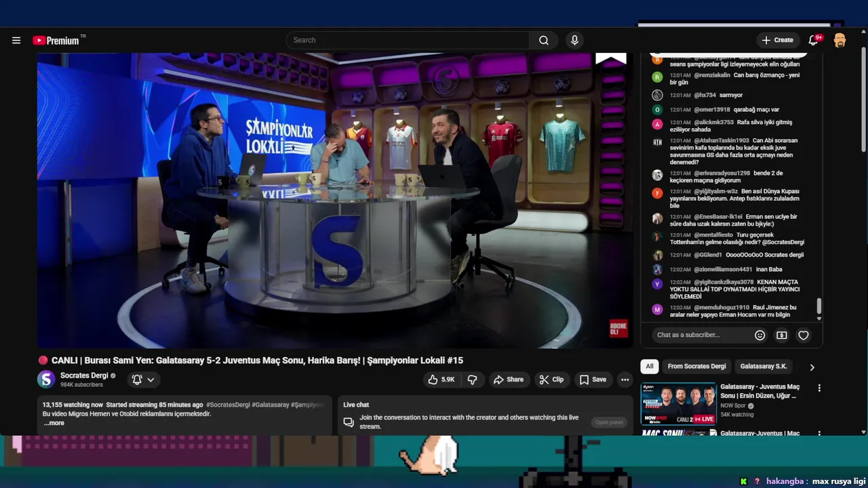Click the ABONE OL subscribe watermark
868x488 pixels.
pyautogui.click(x=618, y=328)
